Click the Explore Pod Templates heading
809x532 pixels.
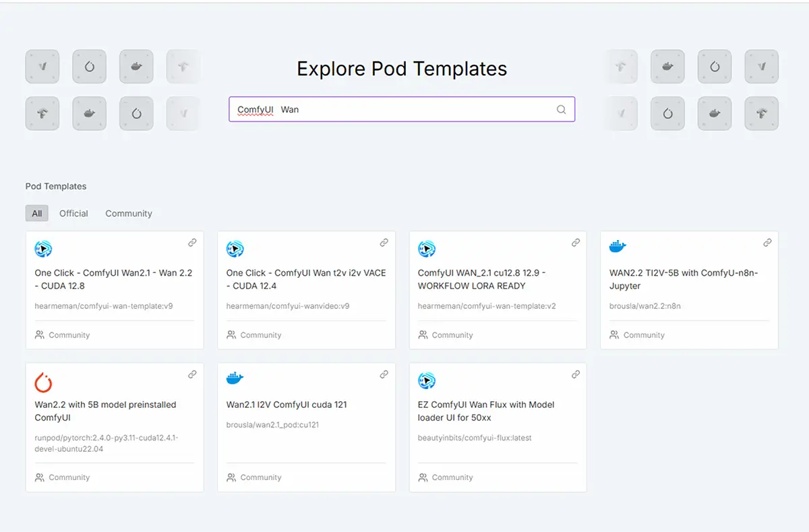pyautogui.click(x=402, y=69)
